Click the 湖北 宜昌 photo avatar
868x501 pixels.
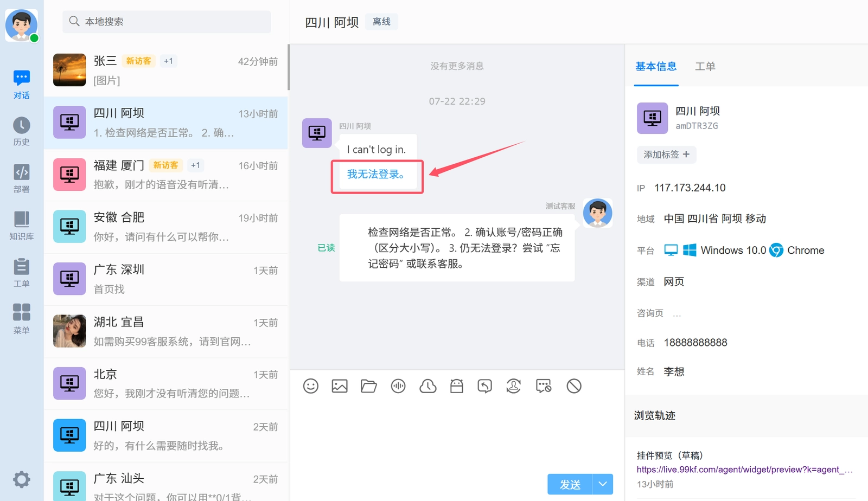tap(69, 331)
